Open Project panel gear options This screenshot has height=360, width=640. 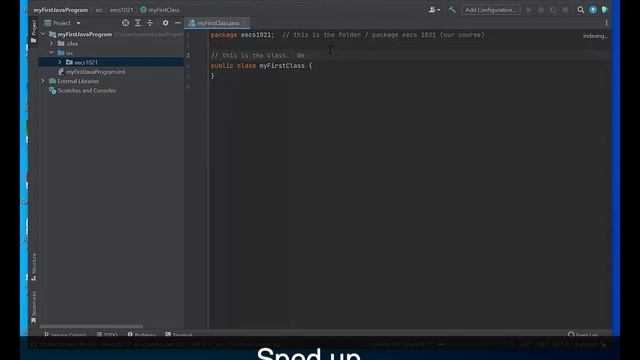coord(165,23)
